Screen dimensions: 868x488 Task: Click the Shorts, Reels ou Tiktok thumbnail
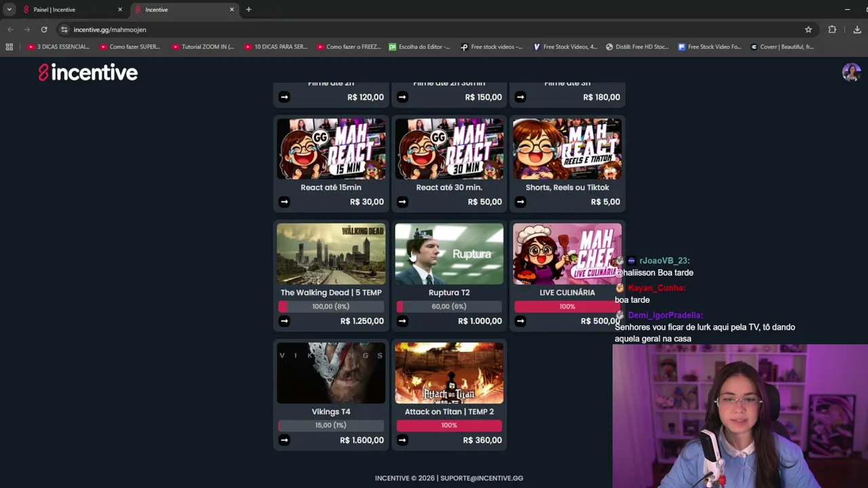567,149
